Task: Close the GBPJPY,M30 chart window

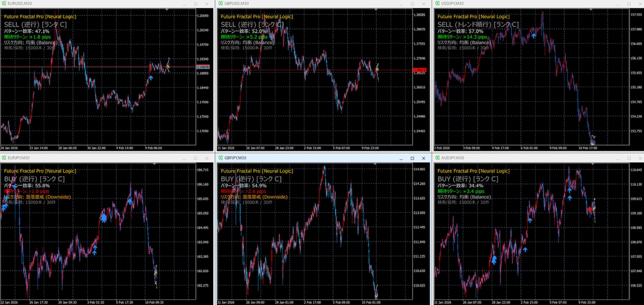Action: point(423,158)
